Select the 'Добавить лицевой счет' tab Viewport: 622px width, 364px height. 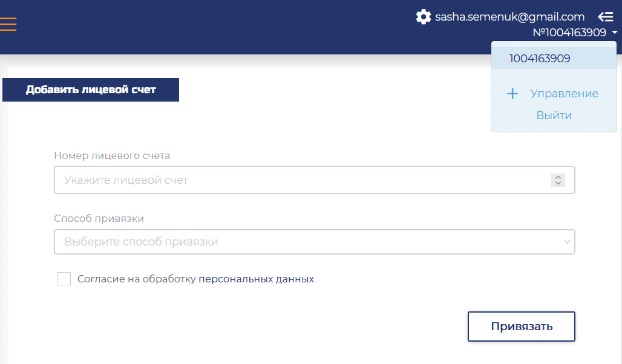tap(91, 89)
